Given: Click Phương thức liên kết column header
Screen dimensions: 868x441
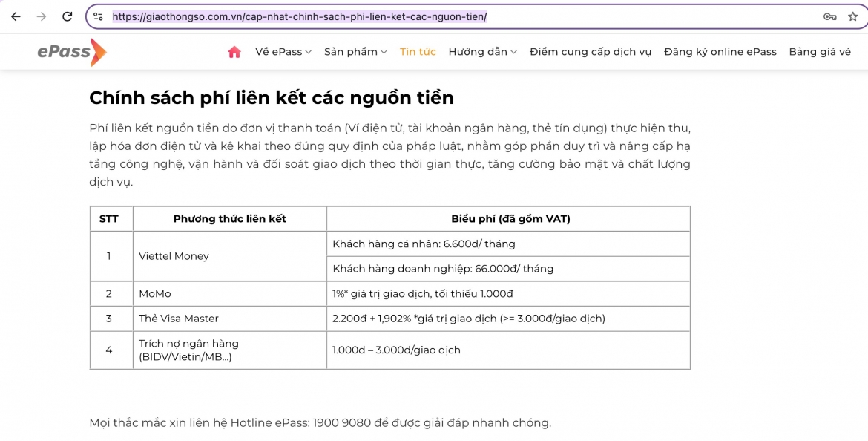Looking at the screenshot, I should (x=230, y=219).
